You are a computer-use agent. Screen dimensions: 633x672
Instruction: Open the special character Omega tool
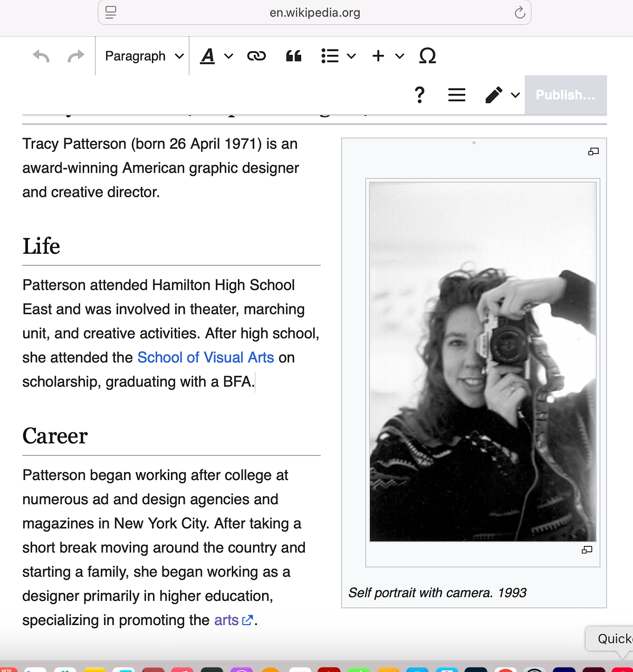(427, 56)
